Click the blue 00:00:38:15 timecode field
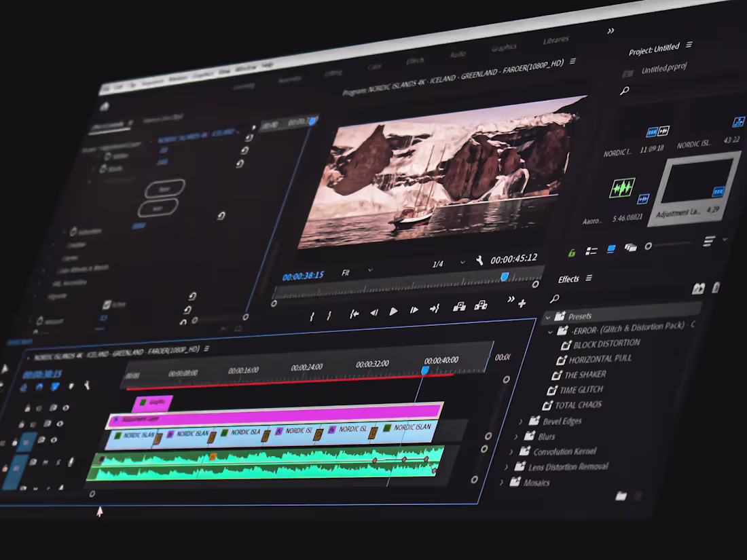Viewport: 747px width, 560px height. click(x=304, y=274)
